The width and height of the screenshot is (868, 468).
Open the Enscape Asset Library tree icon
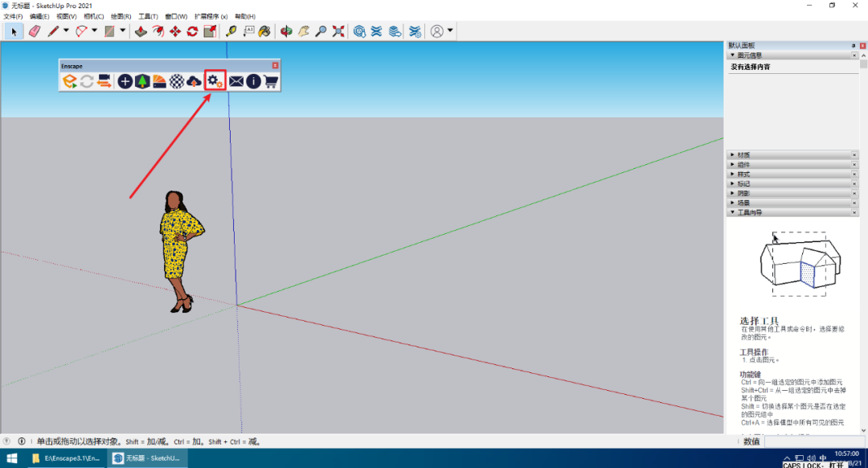pyautogui.click(x=142, y=81)
